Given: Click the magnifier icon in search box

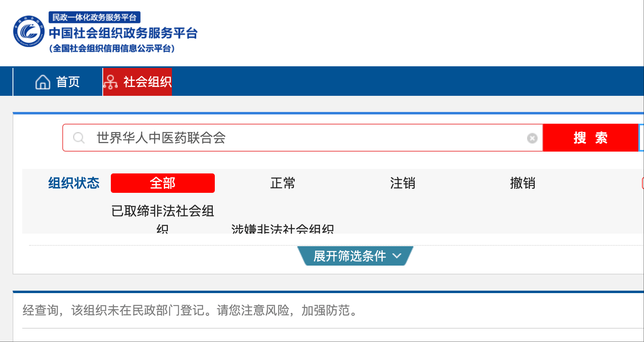Looking at the screenshot, I should [79, 138].
